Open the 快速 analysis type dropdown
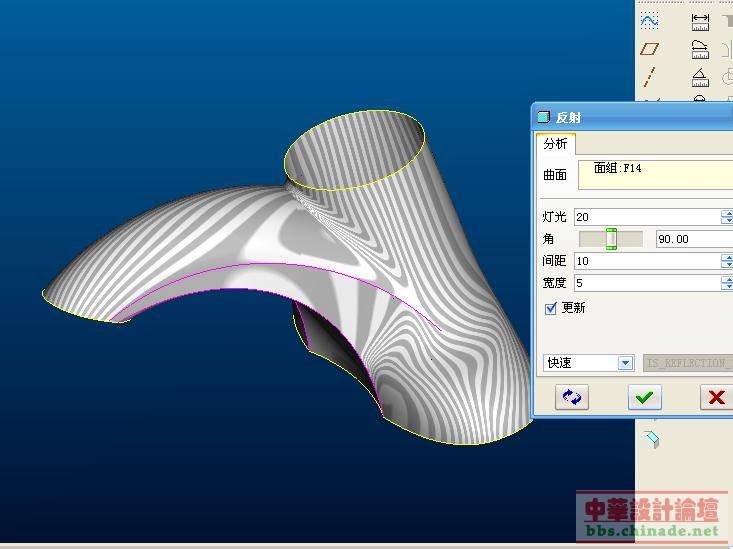This screenshot has width=733, height=549. click(x=589, y=363)
